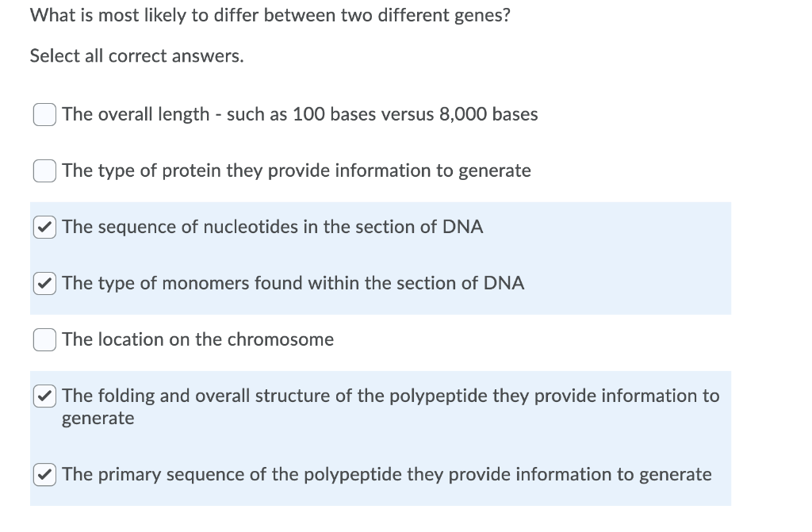812x532 pixels.
Task: Click the wrapped word 'generate' under folding option
Action: (x=98, y=419)
